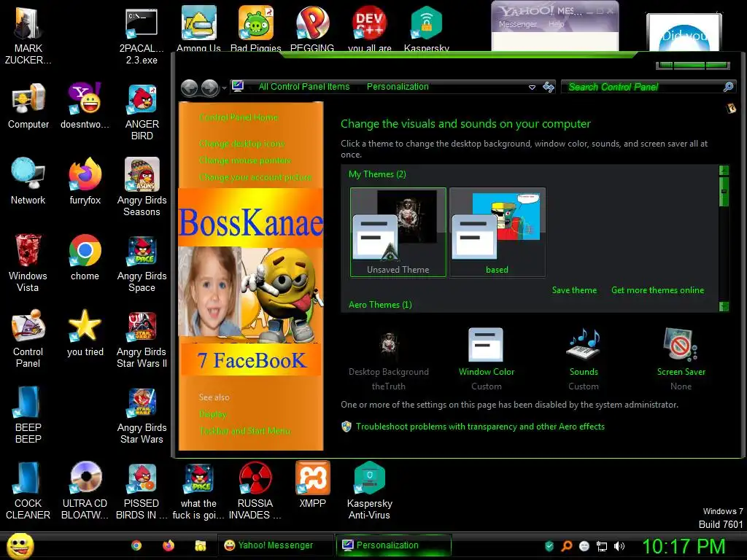The width and height of the screenshot is (747, 560).
Task: Focus the Search Control Panel field
Action: (649, 87)
